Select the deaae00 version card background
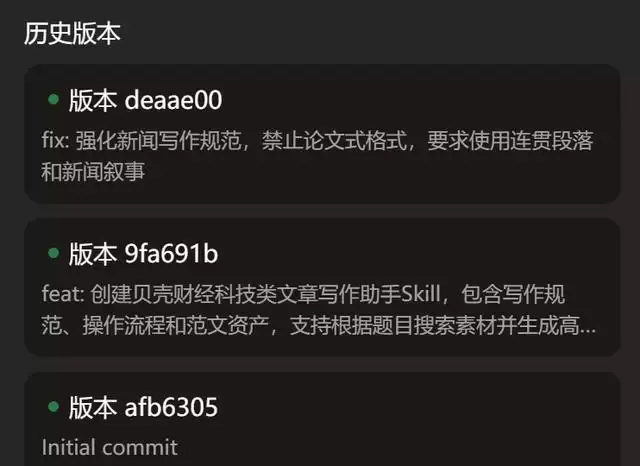The width and height of the screenshot is (640, 466). tap(322, 133)
